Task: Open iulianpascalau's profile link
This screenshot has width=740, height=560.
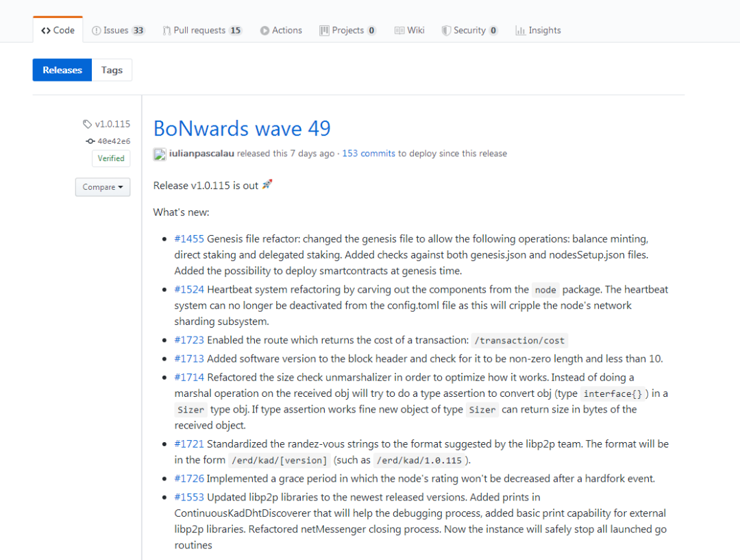Action: (201, 154)
